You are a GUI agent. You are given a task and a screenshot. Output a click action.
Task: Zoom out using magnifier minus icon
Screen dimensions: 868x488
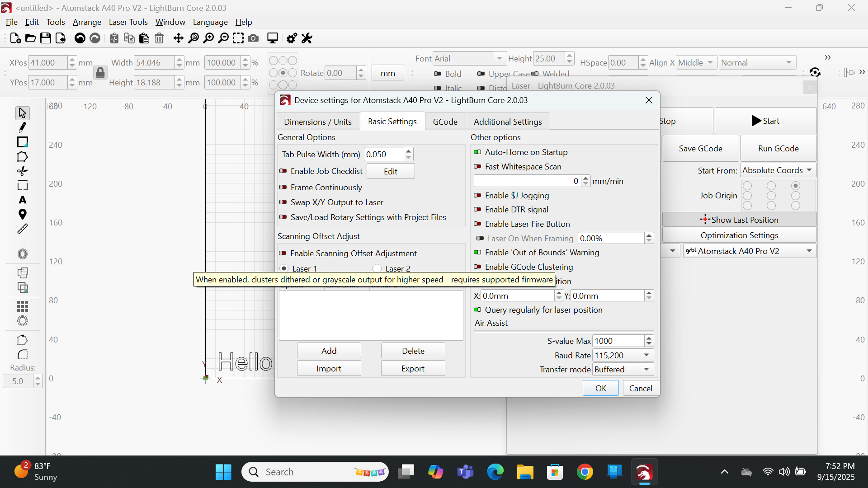(x=223, y=38)
